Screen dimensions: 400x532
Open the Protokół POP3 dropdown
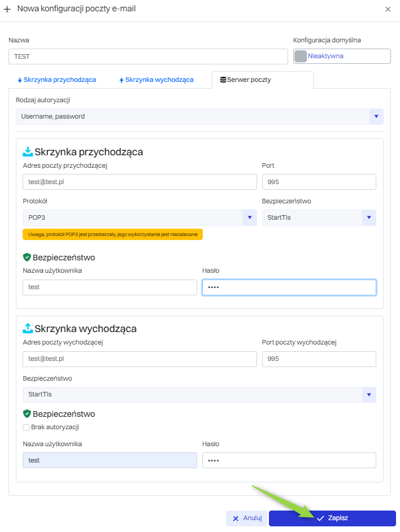[249, 217]
